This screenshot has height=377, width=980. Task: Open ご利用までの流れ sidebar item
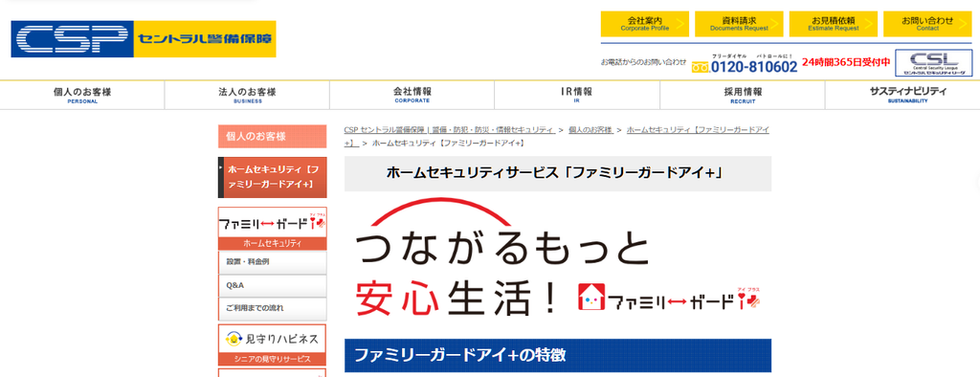pyautogui.click(x=272, y=309)
